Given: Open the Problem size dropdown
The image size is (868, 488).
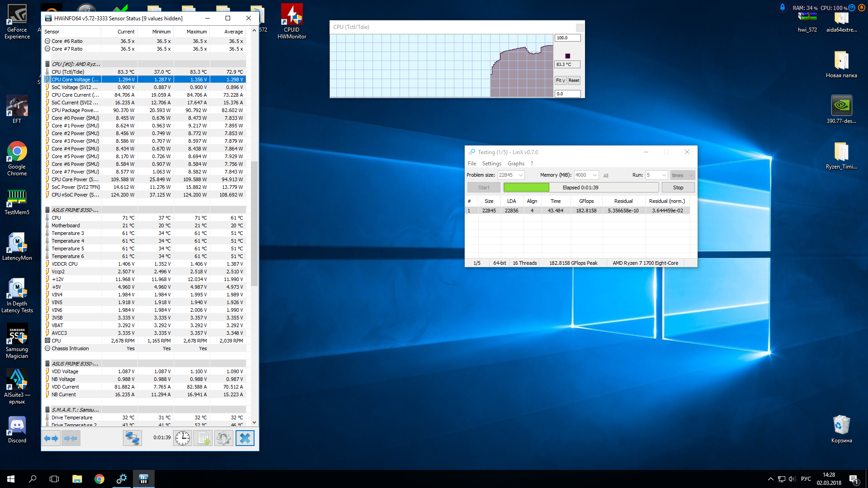Looking at the screenshot, I should coord(521,175).
